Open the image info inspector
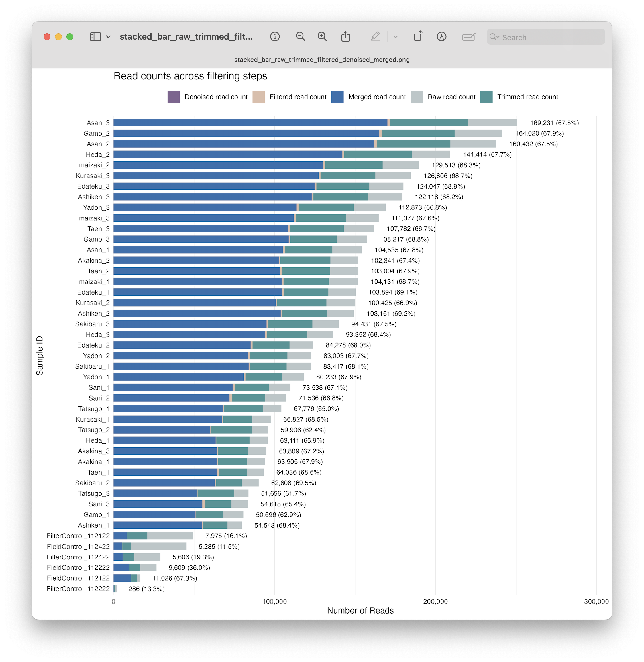644x662 pixels. pos(275,36)
